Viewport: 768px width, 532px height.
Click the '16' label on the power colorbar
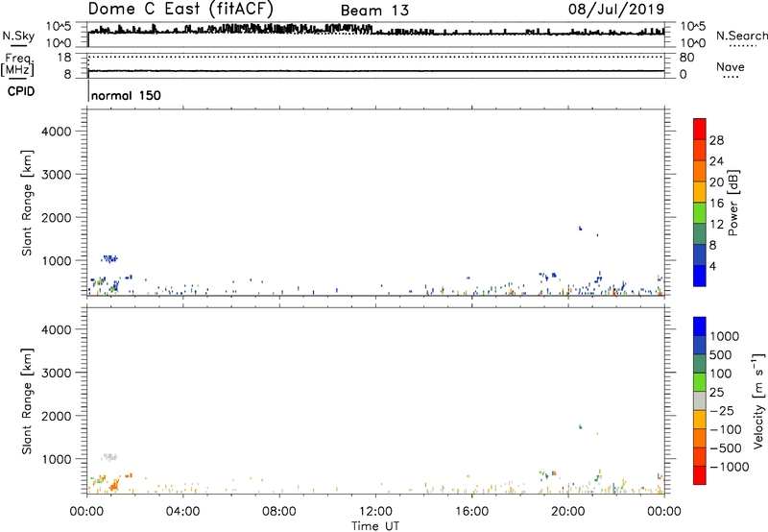coord(716,204)
